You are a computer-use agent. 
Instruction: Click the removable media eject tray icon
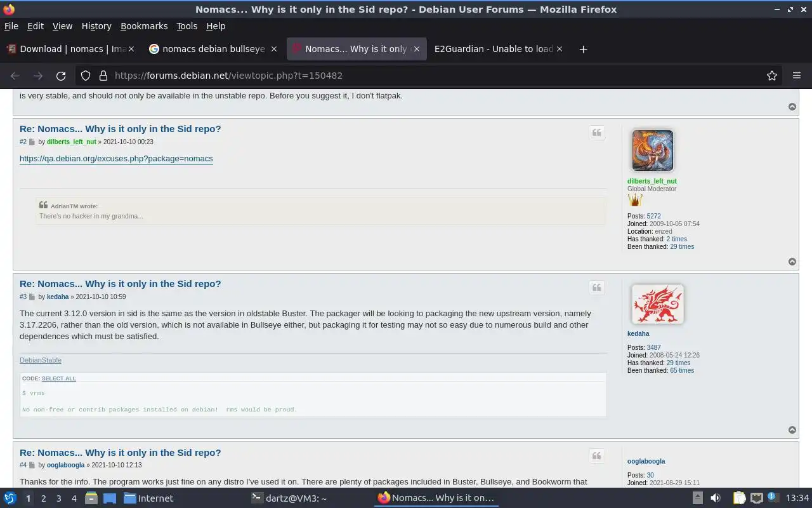pos(698,498)
